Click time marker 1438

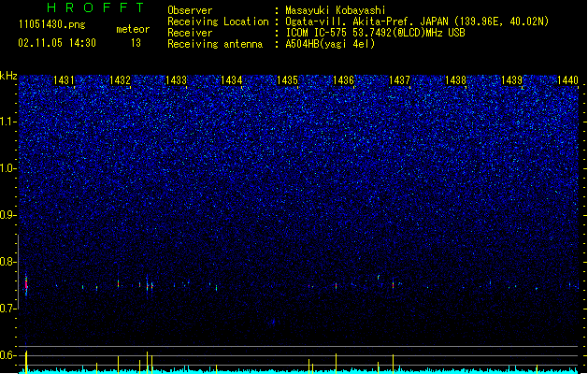455,79
